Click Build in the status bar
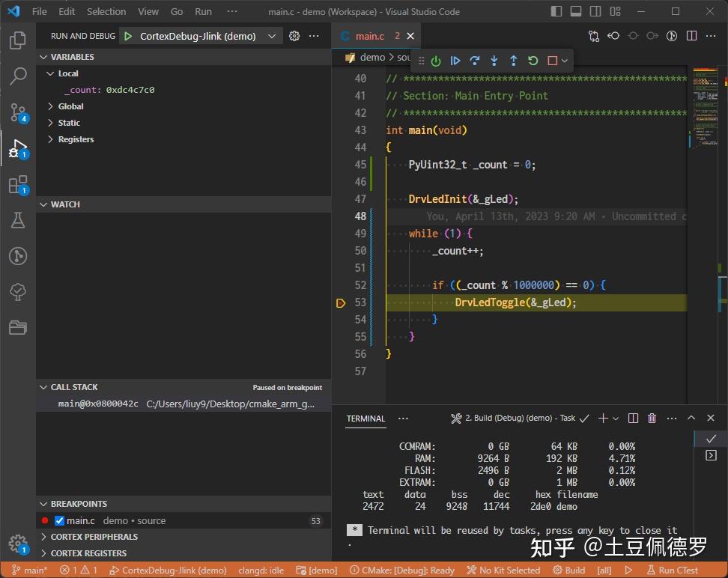 point(569,570)
